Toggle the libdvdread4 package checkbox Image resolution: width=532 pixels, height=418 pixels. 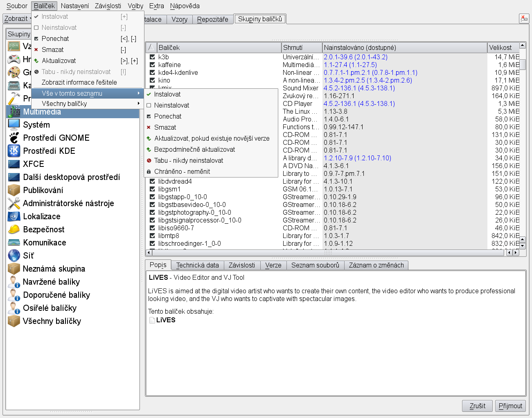[152, 182]
